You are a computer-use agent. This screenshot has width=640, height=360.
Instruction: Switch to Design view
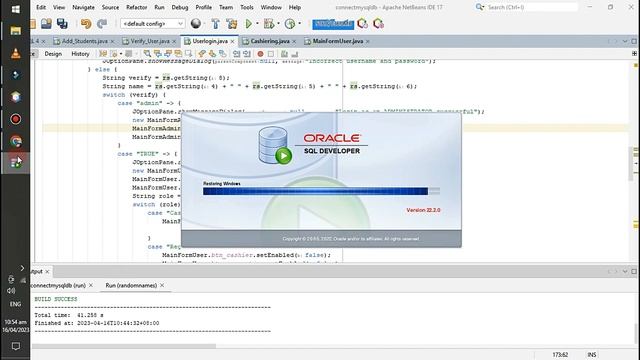point(53,54)
